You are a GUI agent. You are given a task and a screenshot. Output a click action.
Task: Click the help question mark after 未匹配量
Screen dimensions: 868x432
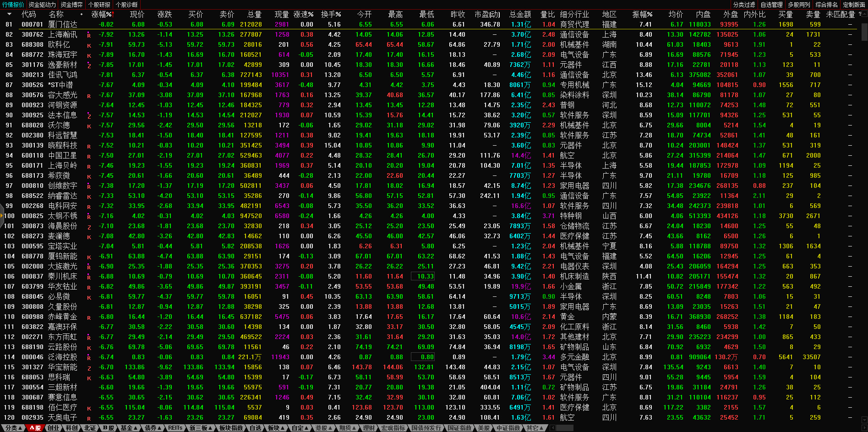click(x=860, y=14)
